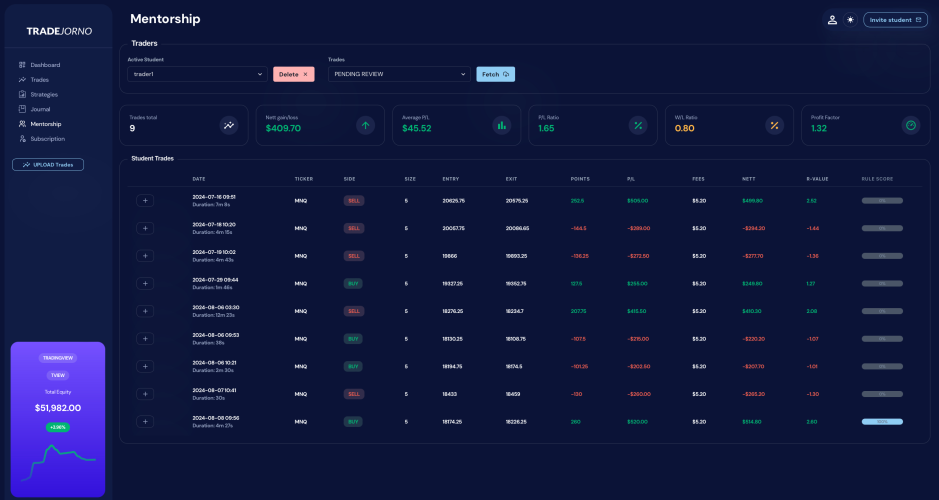Click points value 207.75
The width and height of the screenshot is (939, 500).
pos(578,311)
